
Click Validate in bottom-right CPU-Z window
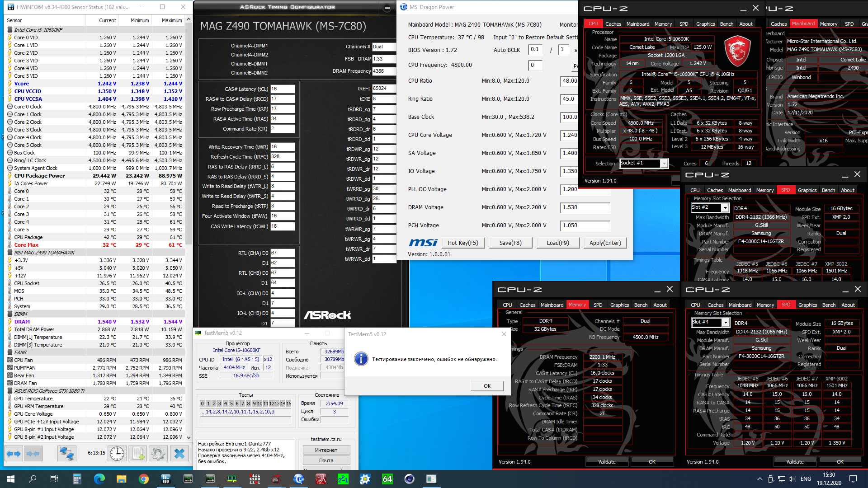point(794,462)
